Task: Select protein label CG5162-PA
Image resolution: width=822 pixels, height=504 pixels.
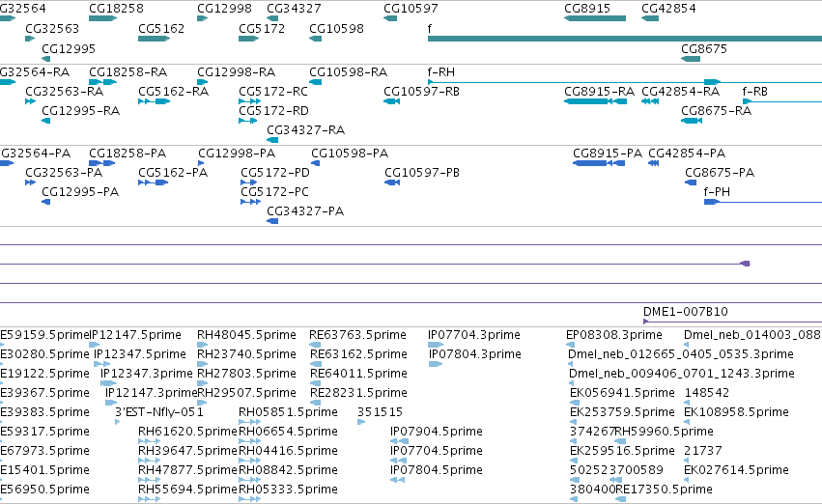Action: pyautogui.click(x=173, y=173)
